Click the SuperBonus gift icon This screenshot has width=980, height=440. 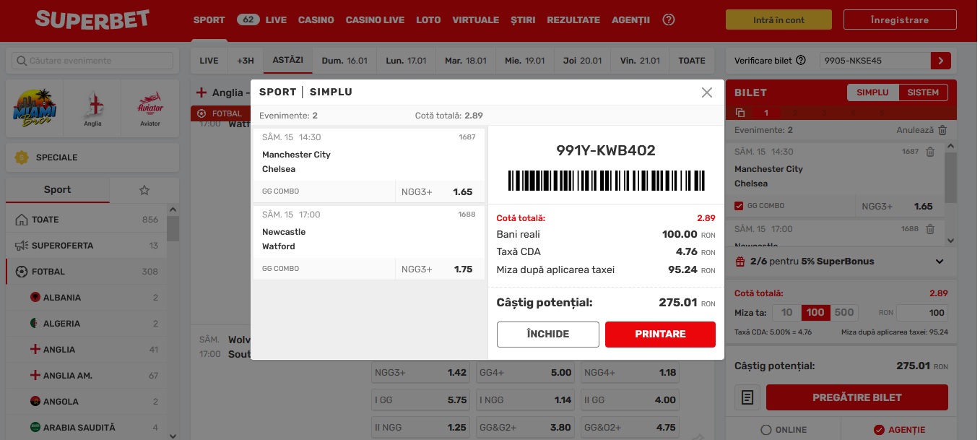point(740,262)
